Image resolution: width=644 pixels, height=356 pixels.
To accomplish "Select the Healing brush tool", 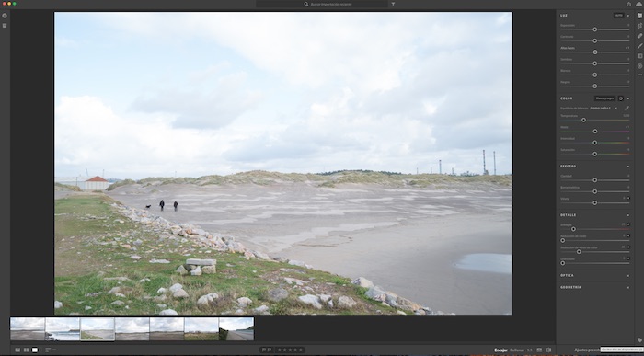I will click(639, 36).
